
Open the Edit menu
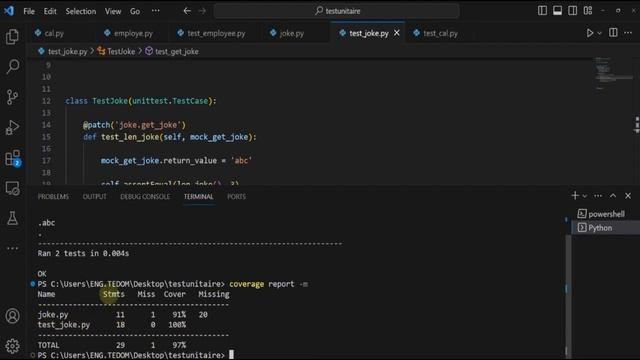click(50, 11)
